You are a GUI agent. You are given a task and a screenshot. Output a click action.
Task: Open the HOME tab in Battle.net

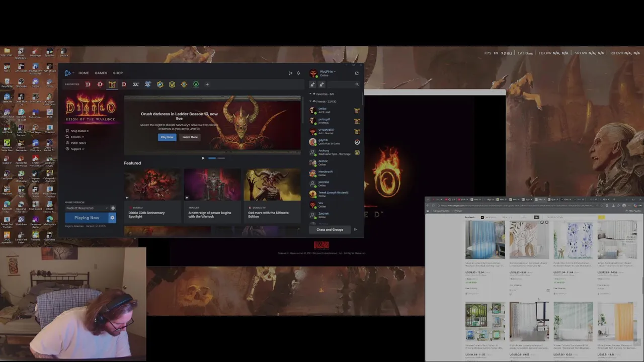coord(84,73)
